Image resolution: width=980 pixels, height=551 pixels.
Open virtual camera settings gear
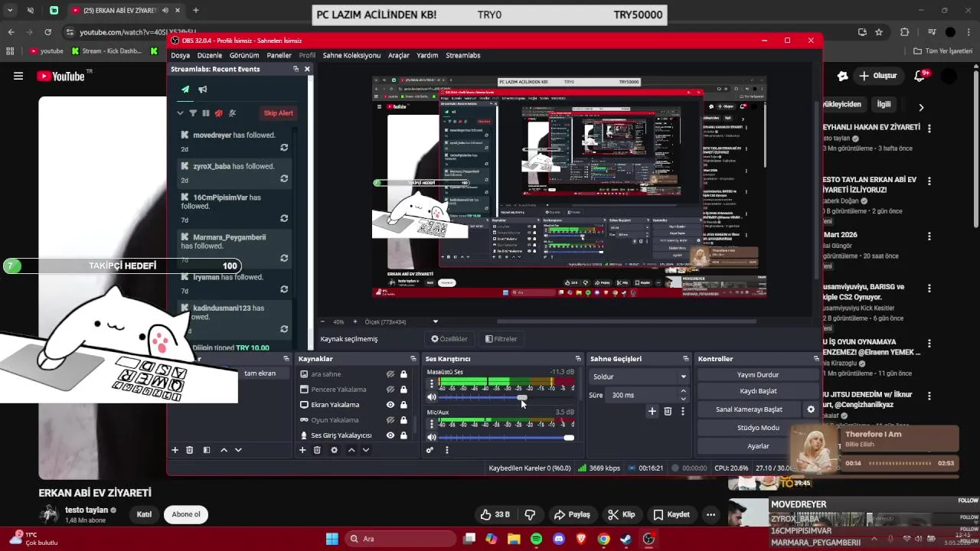811,409
